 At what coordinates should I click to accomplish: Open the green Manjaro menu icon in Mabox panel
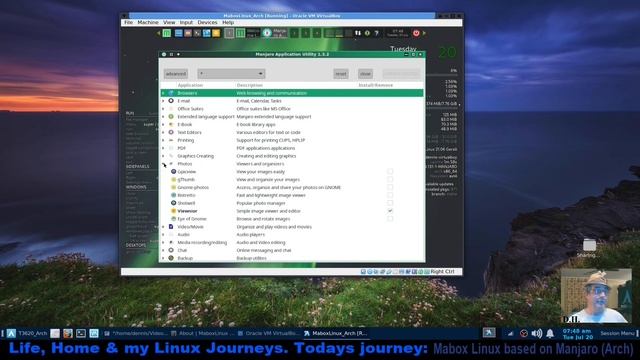pyautogui.click(x=167, y=33)
